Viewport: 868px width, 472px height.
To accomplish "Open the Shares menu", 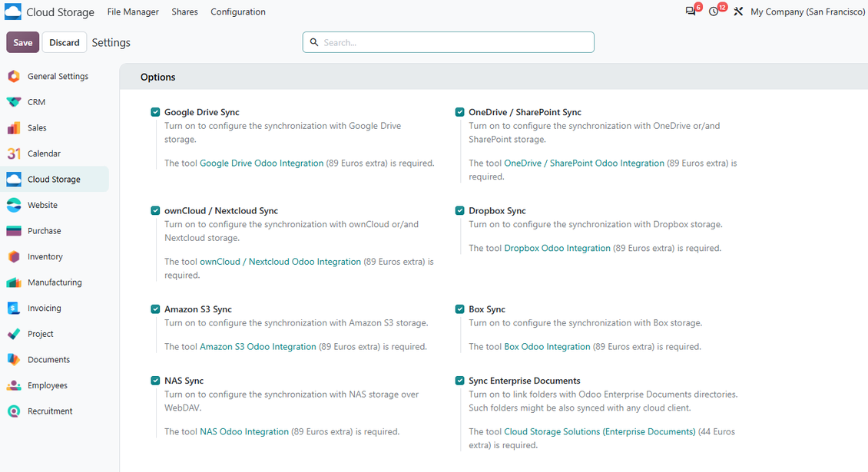I will coord(184,12).
